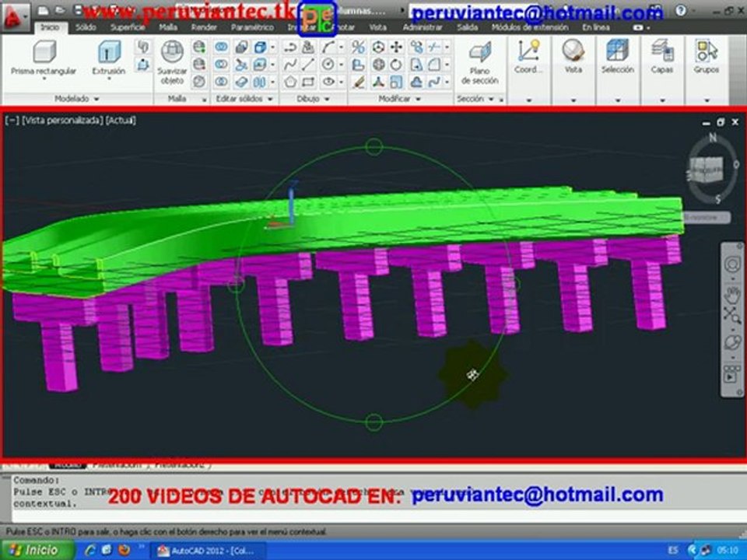The image size is (747, 560).
Task: Click the Intersect solids icon in Editar sólidos
Action: (221, 82)
